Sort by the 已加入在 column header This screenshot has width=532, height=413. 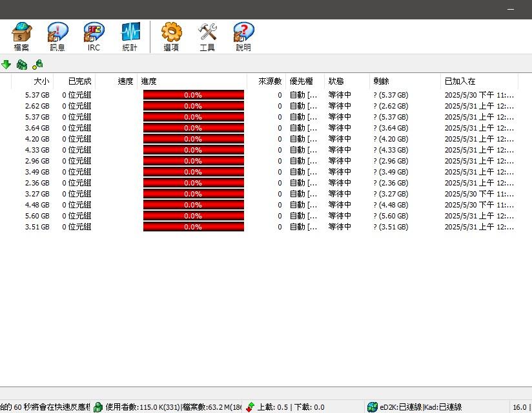coord(479,81)
